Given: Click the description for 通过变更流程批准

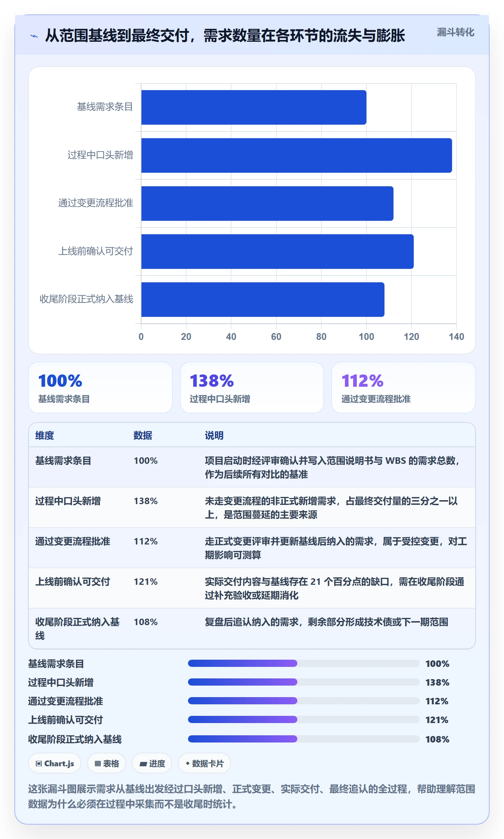Looking at the screenshot, I should (336, 548).
